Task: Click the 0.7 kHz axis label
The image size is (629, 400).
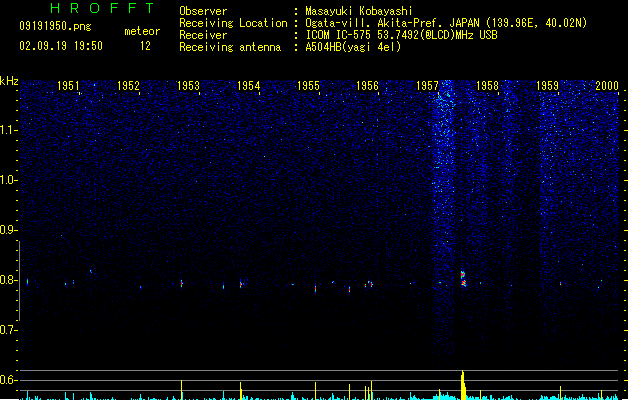Action: point(8,330)
